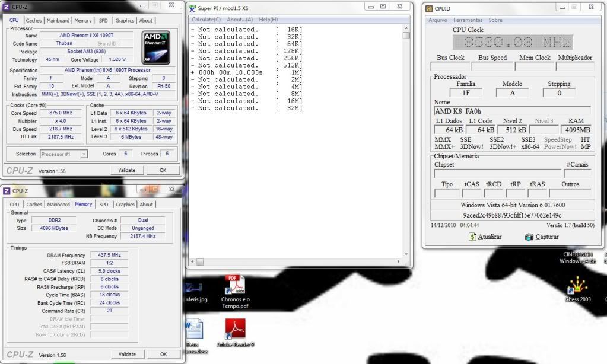
Task: Open About tab in the memory CPU-Z window
Action: point(147,205)
